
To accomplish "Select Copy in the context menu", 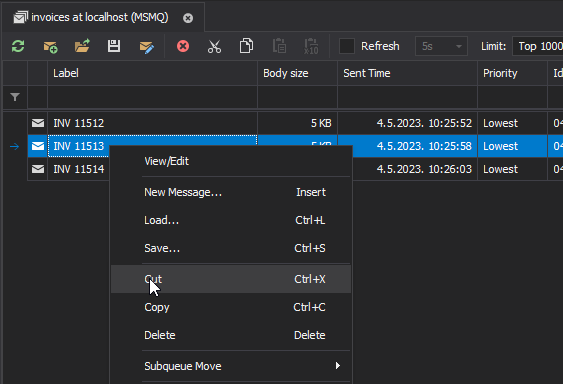I will pyautogui.click(x=231, y=307).
